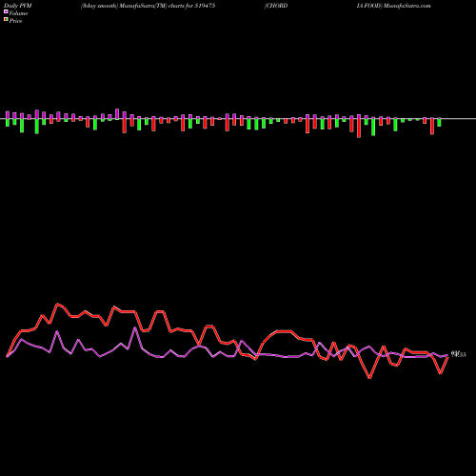The width and height of the screenshot is (476, 476).
Task: Click the 'Volume' legend label
Action: (x=18, y=13)
